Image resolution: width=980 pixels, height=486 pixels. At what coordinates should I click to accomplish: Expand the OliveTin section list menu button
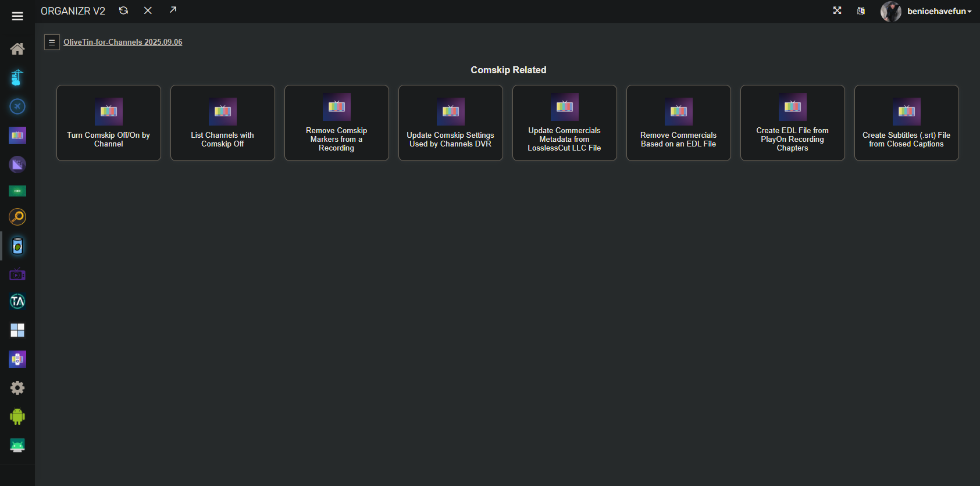coord(52,42)
